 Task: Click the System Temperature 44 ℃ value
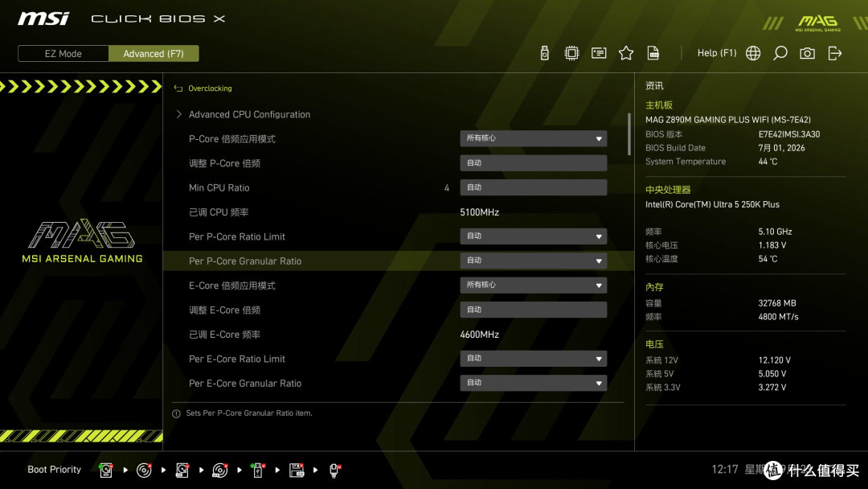coord(768,162)
